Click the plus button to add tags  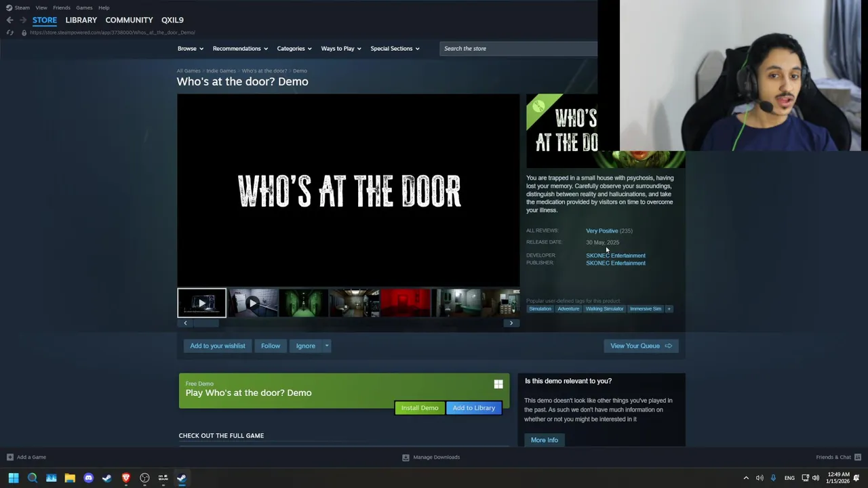[x=669, y=309]
